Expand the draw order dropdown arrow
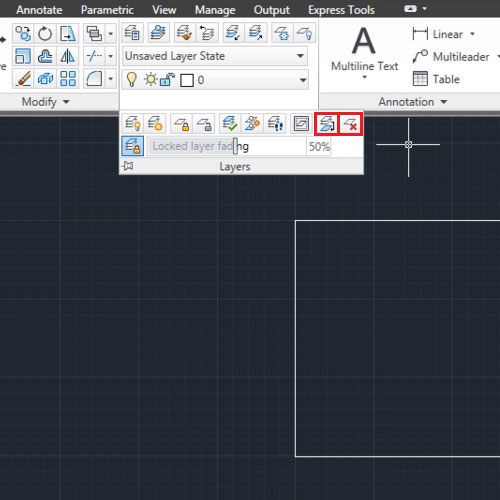500x500 pixels. pos(111,33)
